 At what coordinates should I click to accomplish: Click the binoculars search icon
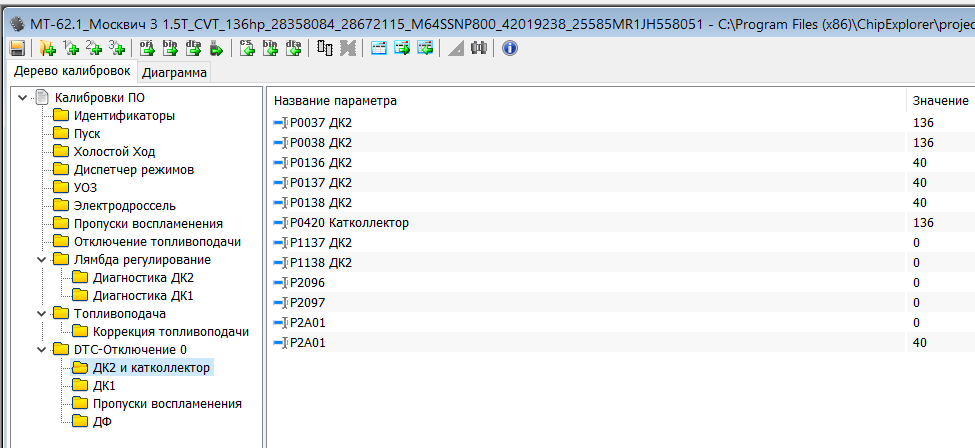pos(478,48)
